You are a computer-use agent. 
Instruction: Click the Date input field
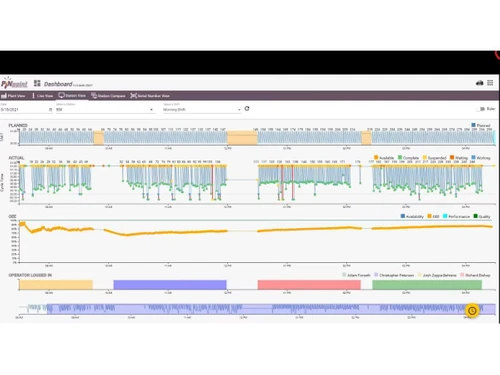tap(27, 109)
